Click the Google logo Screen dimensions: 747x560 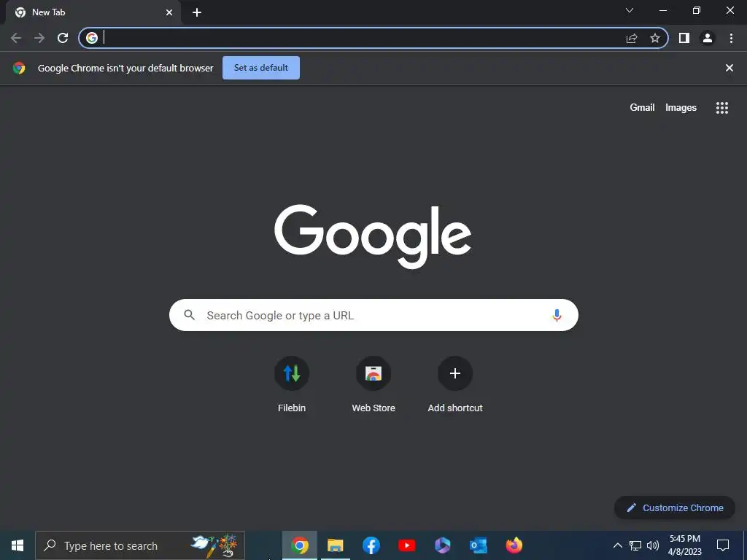click(x=373, y=237)
